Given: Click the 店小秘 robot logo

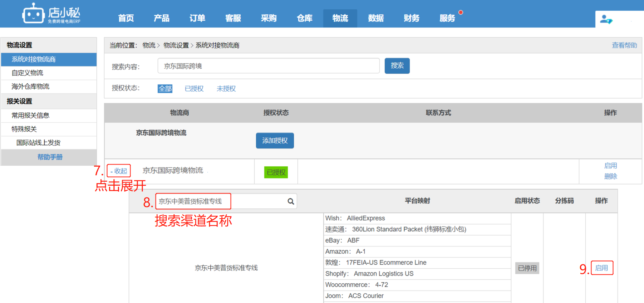Looking at the screenshot, I should [51, 14].
